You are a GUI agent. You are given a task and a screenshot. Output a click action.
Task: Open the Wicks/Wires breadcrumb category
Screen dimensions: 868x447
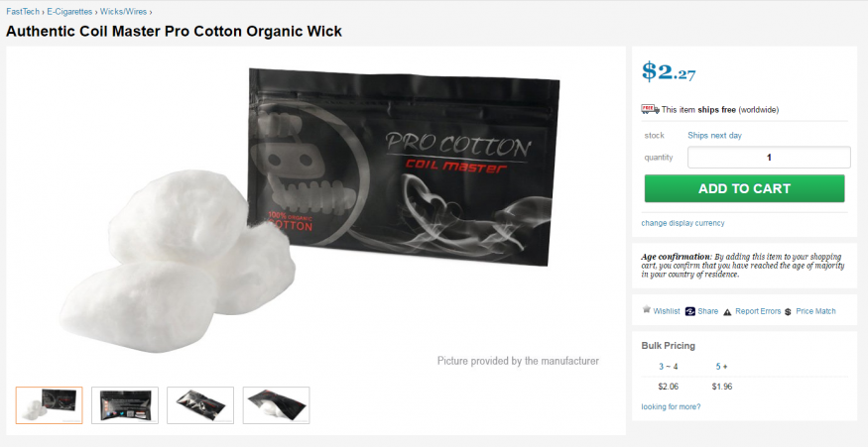point(123,12)
